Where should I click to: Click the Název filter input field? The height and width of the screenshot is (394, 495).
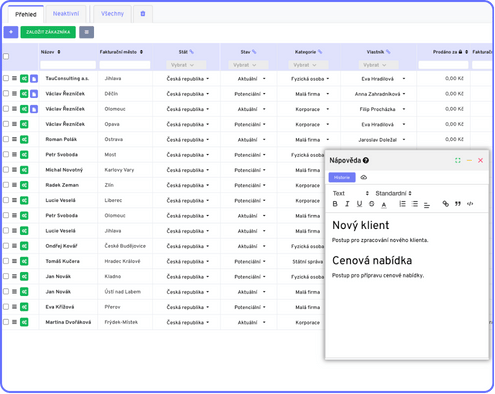pos(68,65)
